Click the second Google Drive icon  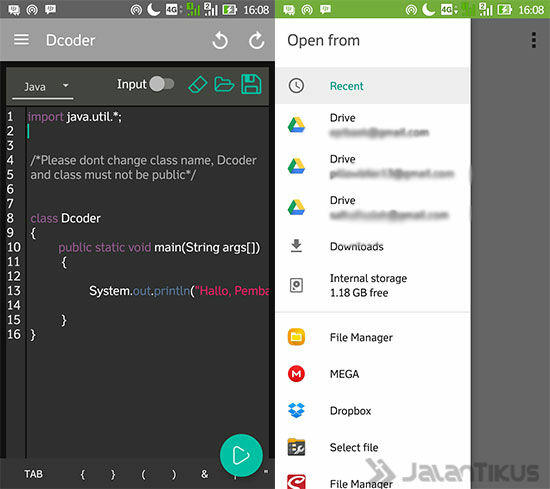click(296, 166)
